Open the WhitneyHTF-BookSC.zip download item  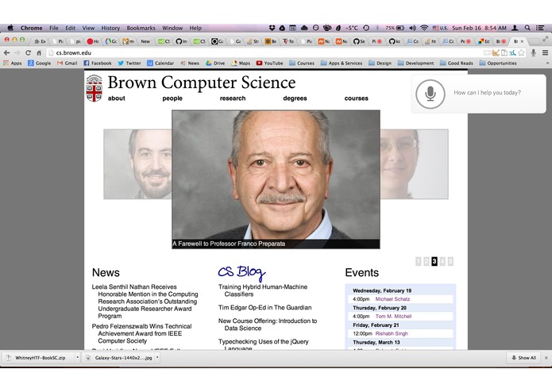(x=39, y=358)
